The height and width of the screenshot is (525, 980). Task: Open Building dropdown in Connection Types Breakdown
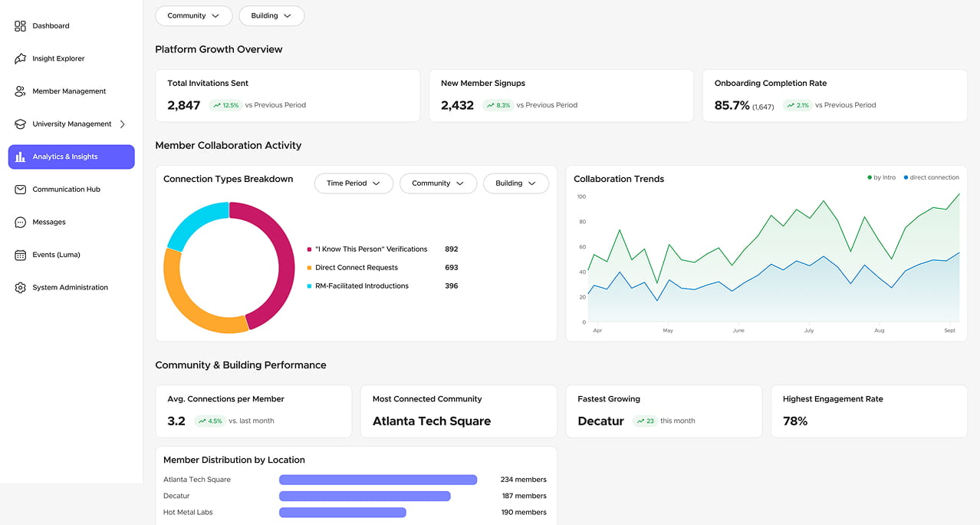pyautogui.click(x=516, y=183)
